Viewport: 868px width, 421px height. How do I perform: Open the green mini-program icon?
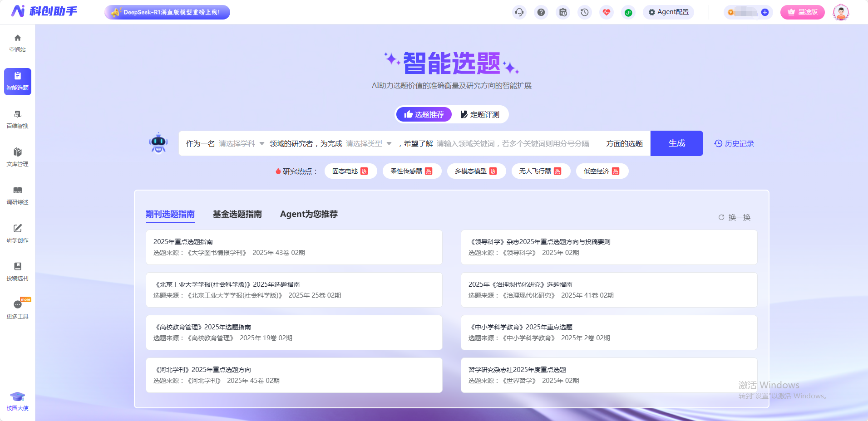click(x=628, y=12)
